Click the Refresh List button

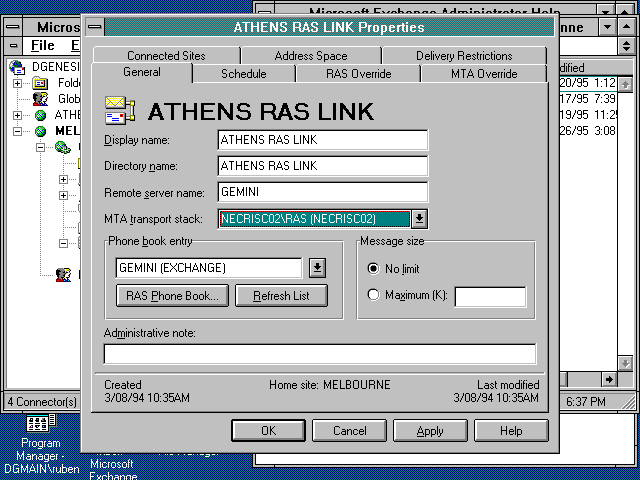(x=281, y=296)
